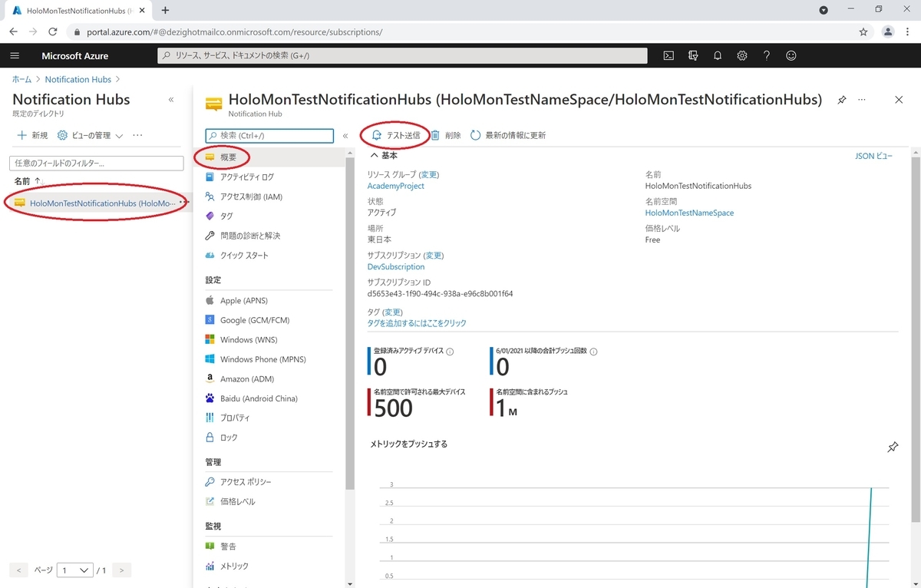The height and width of the screenshot is (588, 921).
Task: Open notifications bell icon
Action: pos(718,55)
